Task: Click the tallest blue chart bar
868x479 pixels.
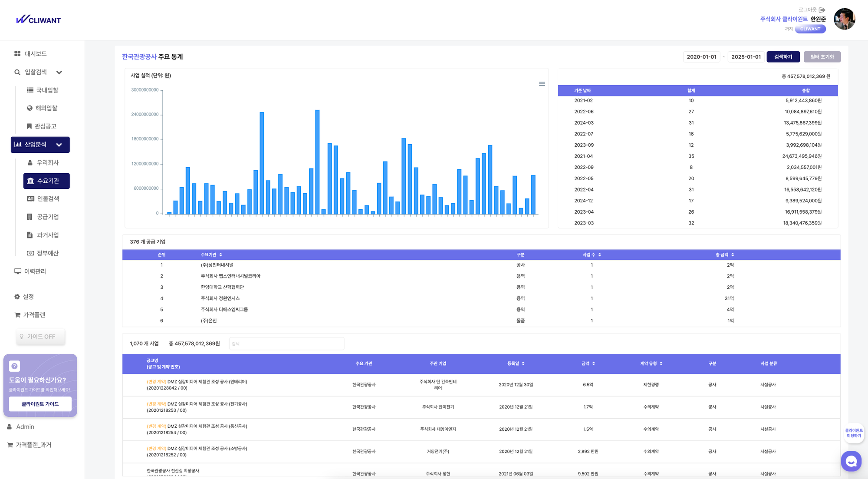Action: 317,162
